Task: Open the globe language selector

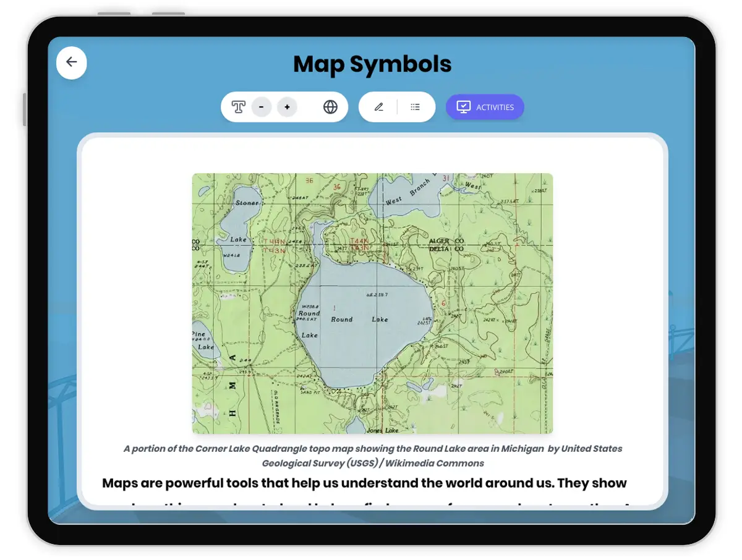Action: coord(330,107)
